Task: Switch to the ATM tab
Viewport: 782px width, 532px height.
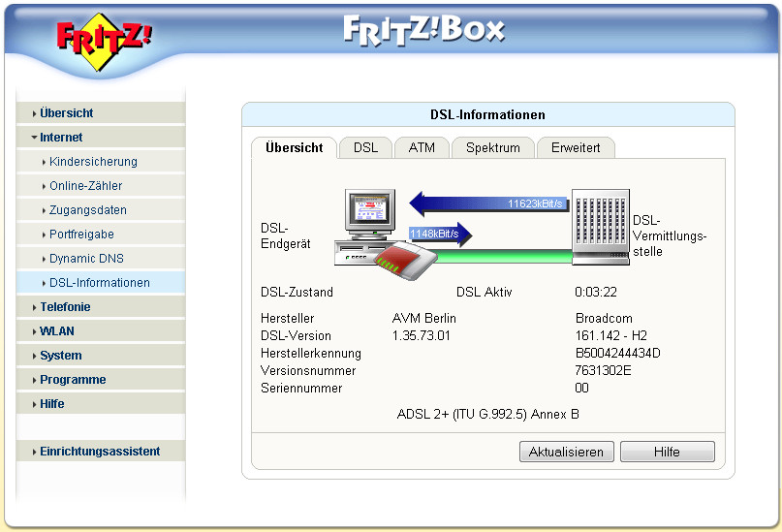Action: coord(422,148)
